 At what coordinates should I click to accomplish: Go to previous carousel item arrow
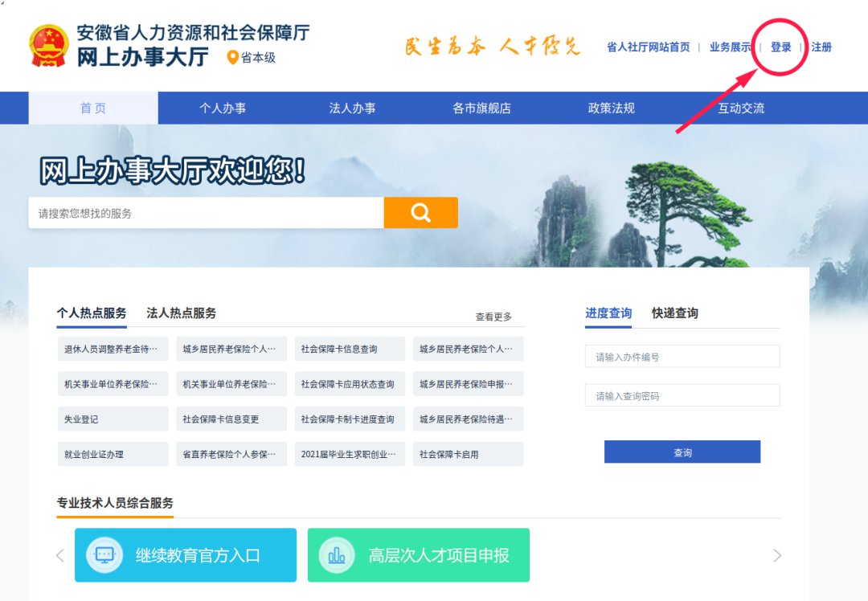click(x=59, y=555)
